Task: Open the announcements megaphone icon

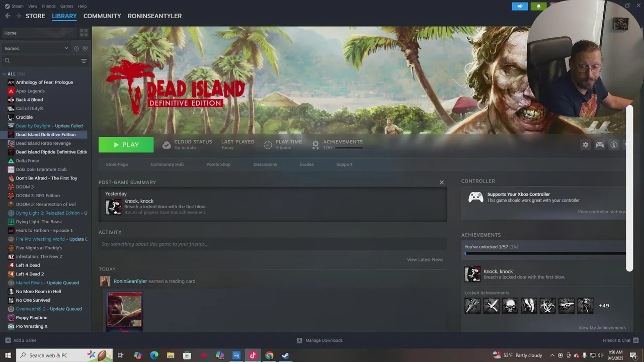Action: tap(520, 7)
